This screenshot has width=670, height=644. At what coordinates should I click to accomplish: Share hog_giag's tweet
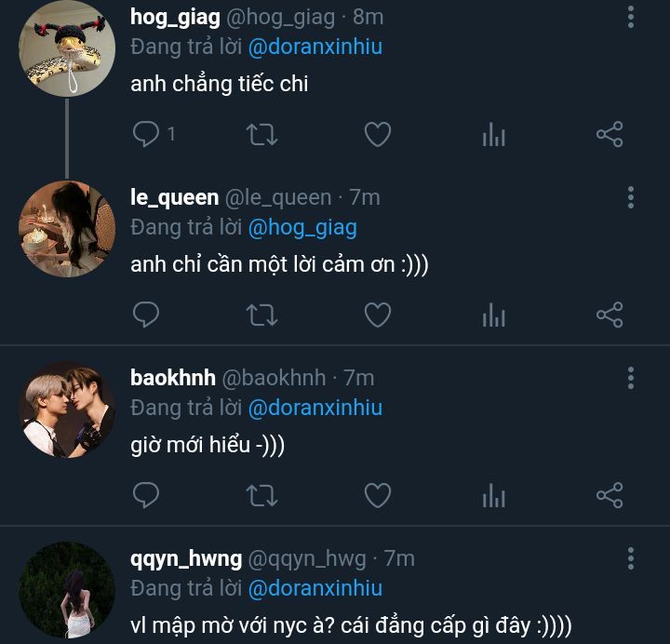click(610, 135)
